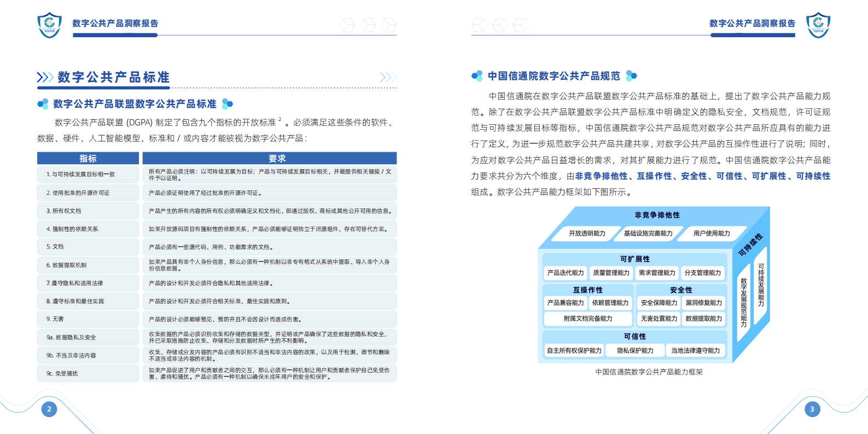Click the caption 中国信通院数字公共产品能力框架

click(649, 372)
